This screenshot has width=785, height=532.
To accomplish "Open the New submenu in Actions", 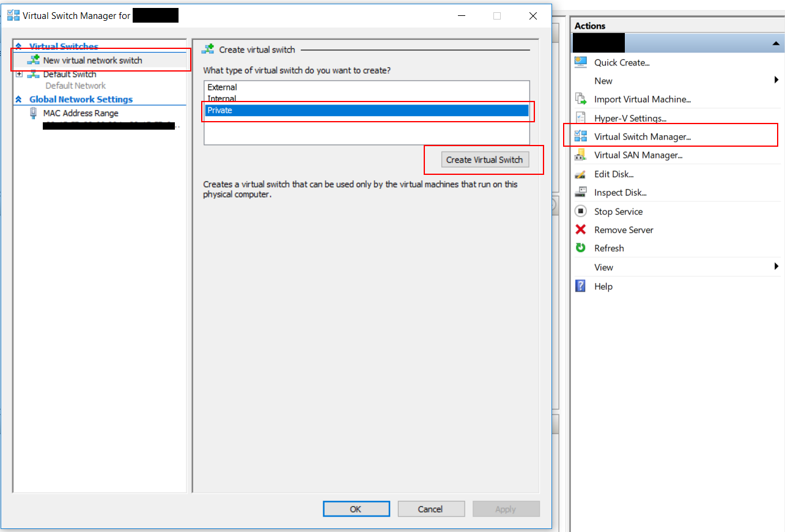I will click(603, 81).
